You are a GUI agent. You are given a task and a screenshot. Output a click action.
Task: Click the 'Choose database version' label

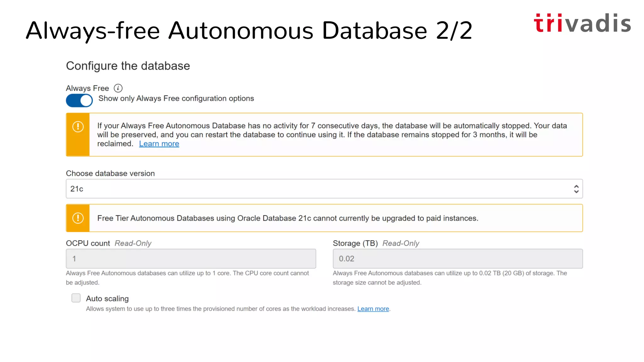coord(110,173)
